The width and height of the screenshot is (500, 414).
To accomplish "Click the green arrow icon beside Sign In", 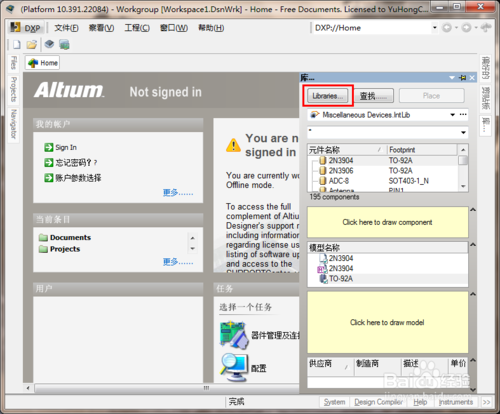I will 49,147.
